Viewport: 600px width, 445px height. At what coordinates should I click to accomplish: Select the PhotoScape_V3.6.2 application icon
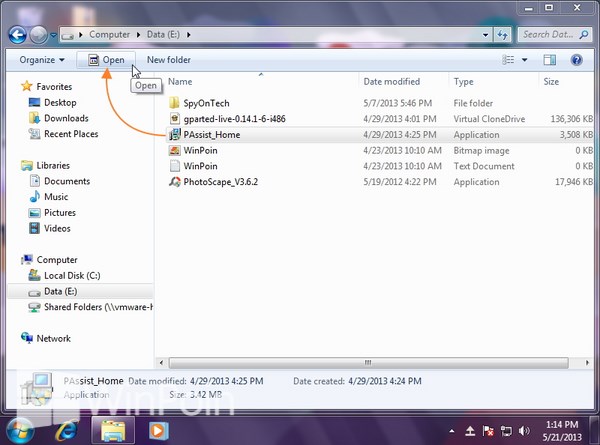(174, 182)
